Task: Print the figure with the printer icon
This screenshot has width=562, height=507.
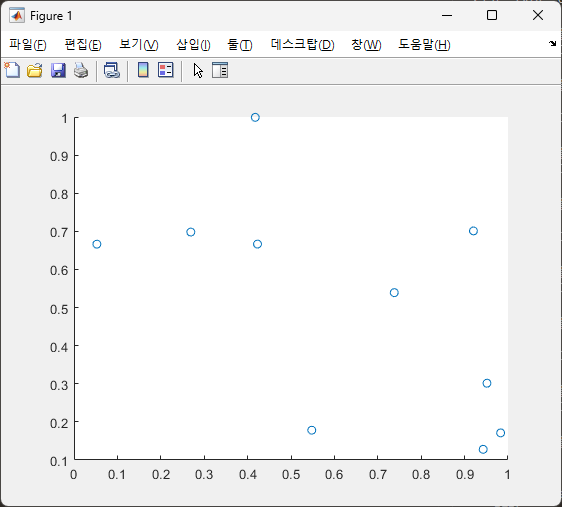Action: click(81, 70)
